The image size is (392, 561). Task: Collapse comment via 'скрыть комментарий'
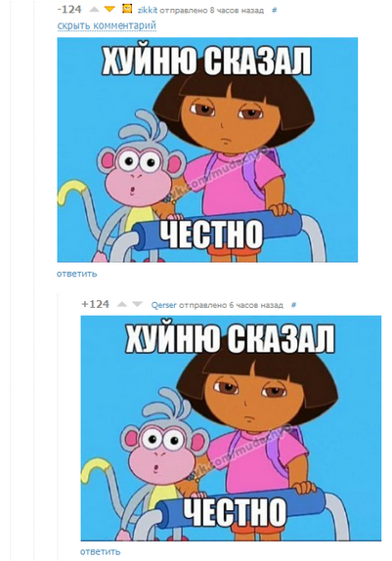click(x=107, y=25)
